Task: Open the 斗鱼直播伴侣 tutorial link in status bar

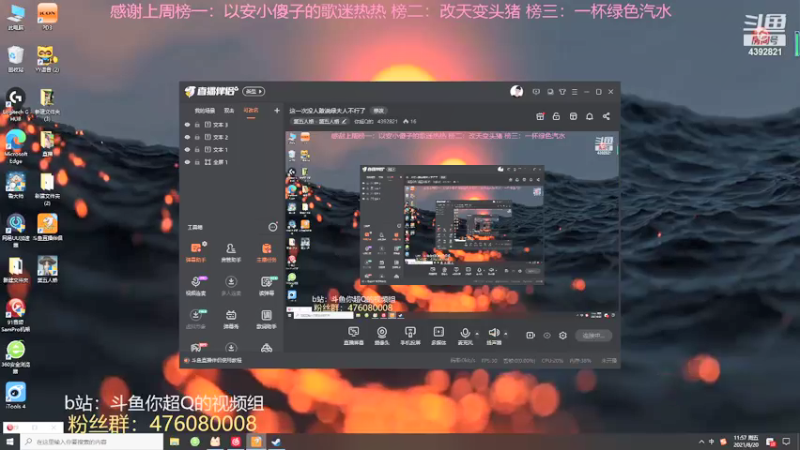Action: 216,360
